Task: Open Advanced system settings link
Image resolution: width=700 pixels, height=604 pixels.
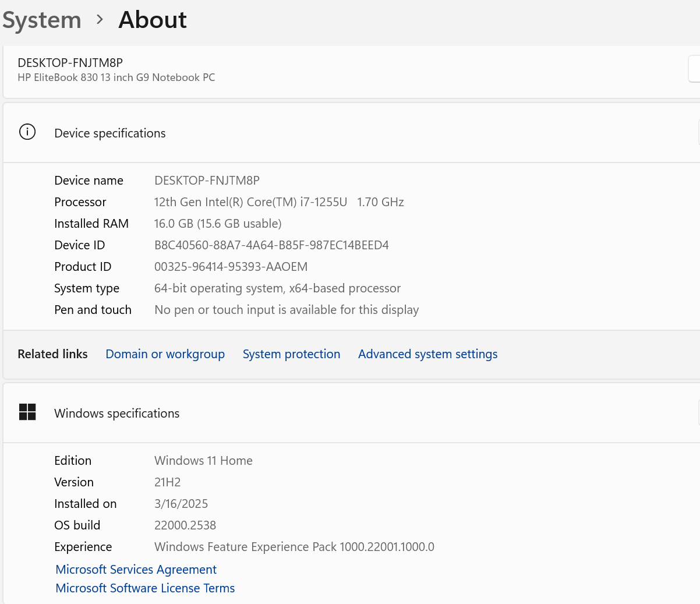Action: [x=428, y=354]
